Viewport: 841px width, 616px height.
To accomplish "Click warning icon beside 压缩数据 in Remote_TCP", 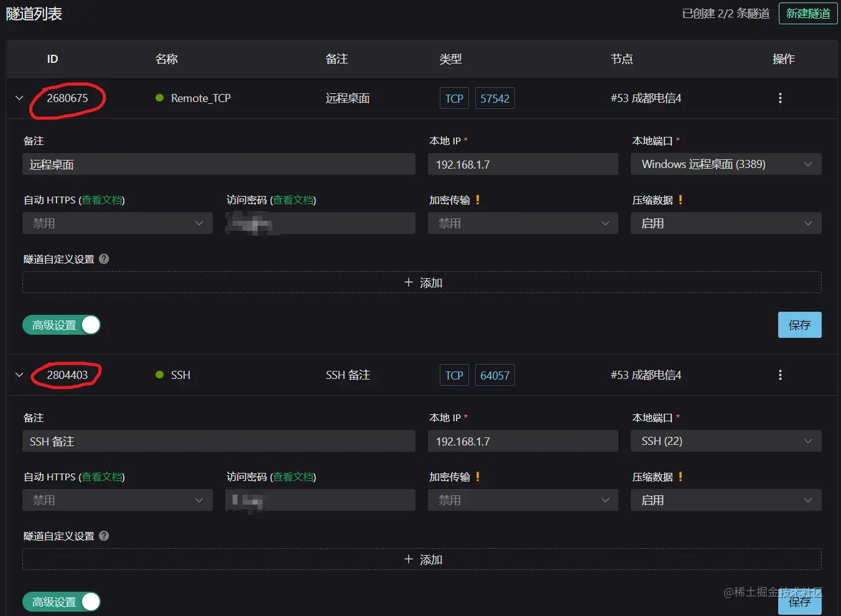I will point(681,200).
